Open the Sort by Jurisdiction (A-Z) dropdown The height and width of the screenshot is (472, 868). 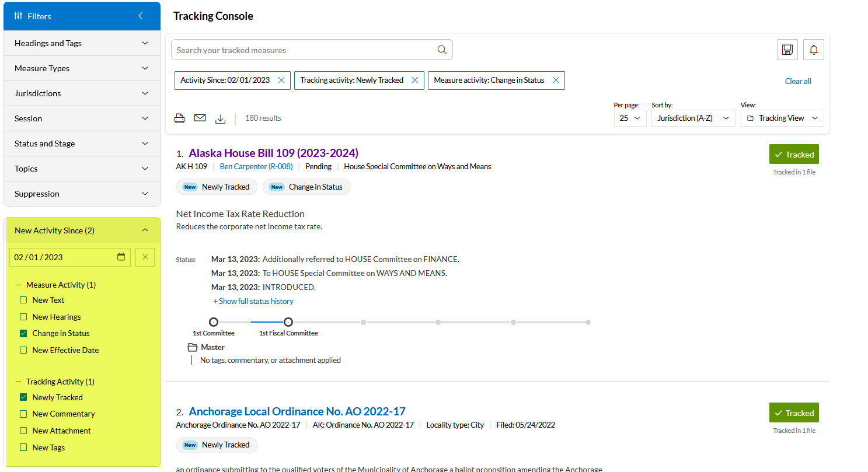pyautogui.click(x=692, y=118)
